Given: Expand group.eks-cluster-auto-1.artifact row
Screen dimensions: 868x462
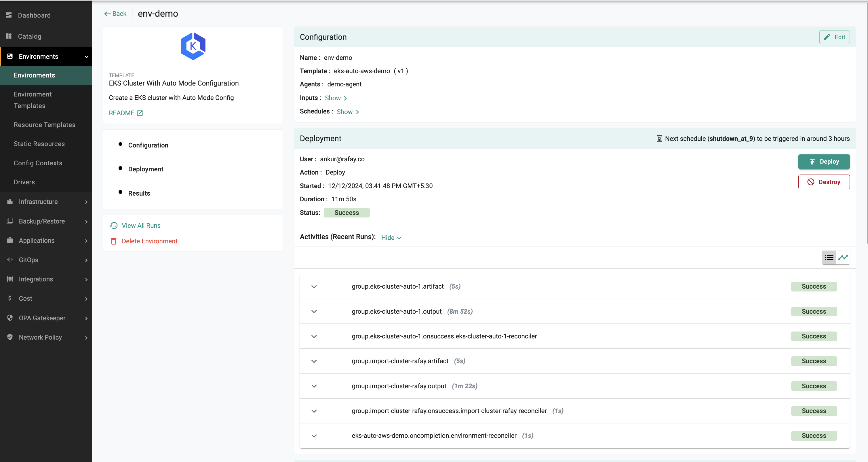Looking at the screenshot, I should [x=314, y=287].
